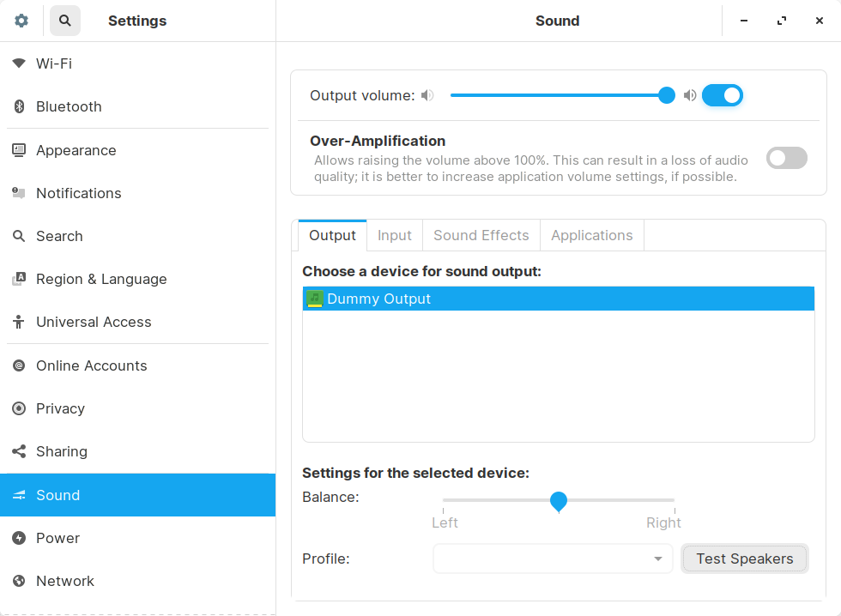Click the low volume speaker icon
The width and height of the screenshot is (841, 616).
coord(427,95)
